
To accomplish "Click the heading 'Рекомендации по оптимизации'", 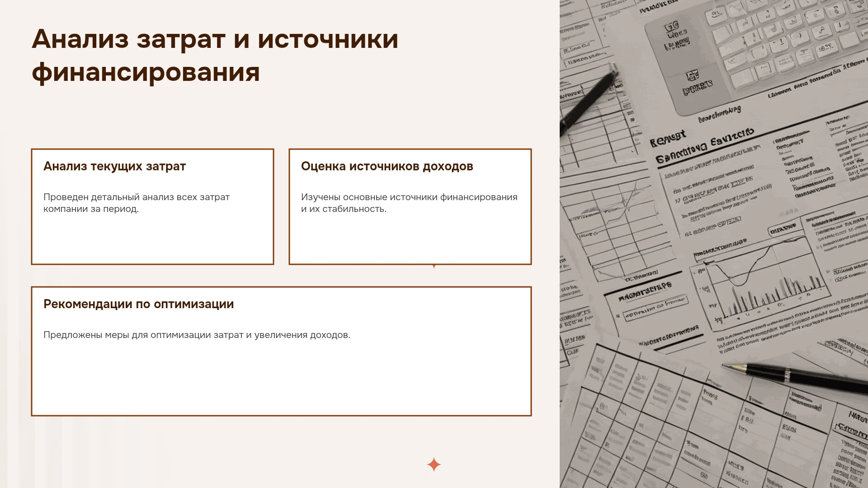I will [138, 304].
